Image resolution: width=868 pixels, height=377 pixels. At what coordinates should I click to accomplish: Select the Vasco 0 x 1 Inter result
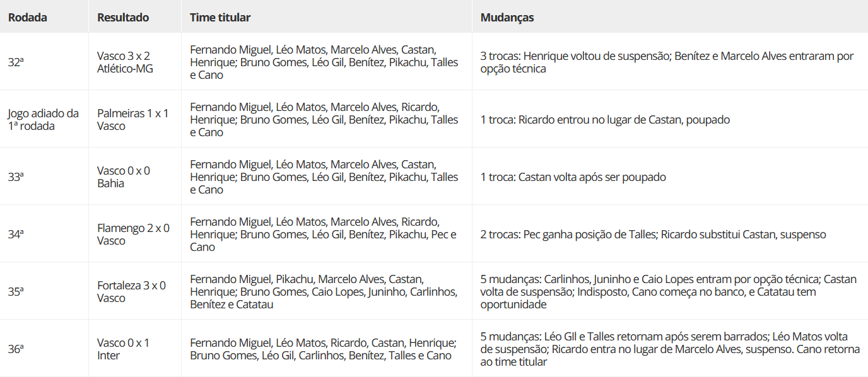click(124, 349)
